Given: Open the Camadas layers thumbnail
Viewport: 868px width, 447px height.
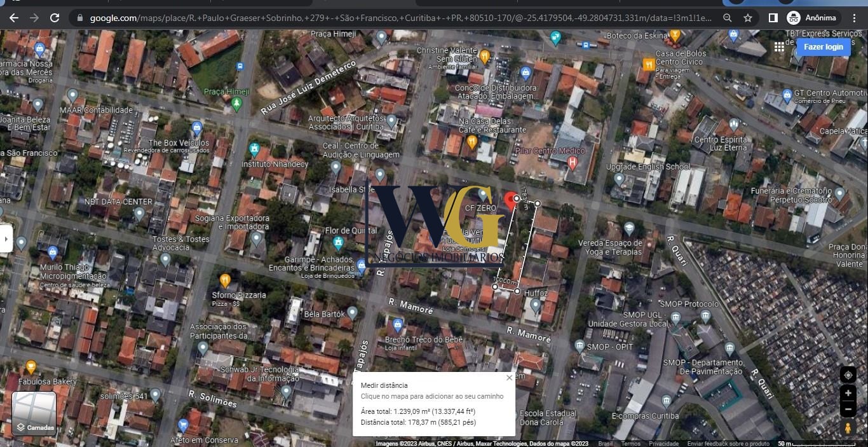Looking at the screenshot, I should tap(34, 413).
